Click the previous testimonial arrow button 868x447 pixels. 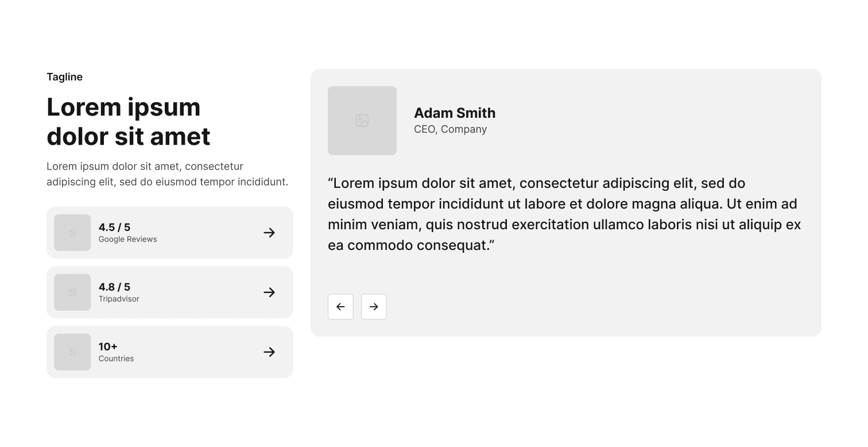340,307
